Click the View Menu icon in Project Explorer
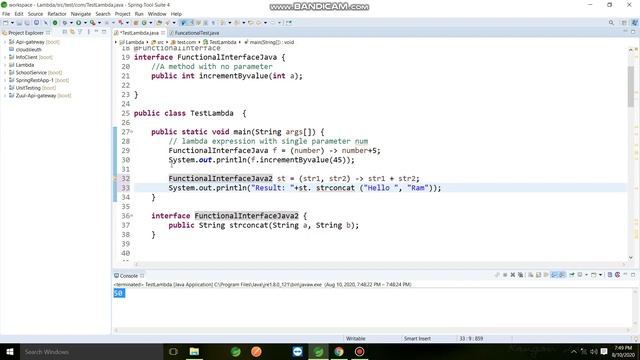The width and height of the screenshot is (640, 360). pos(89,32)
